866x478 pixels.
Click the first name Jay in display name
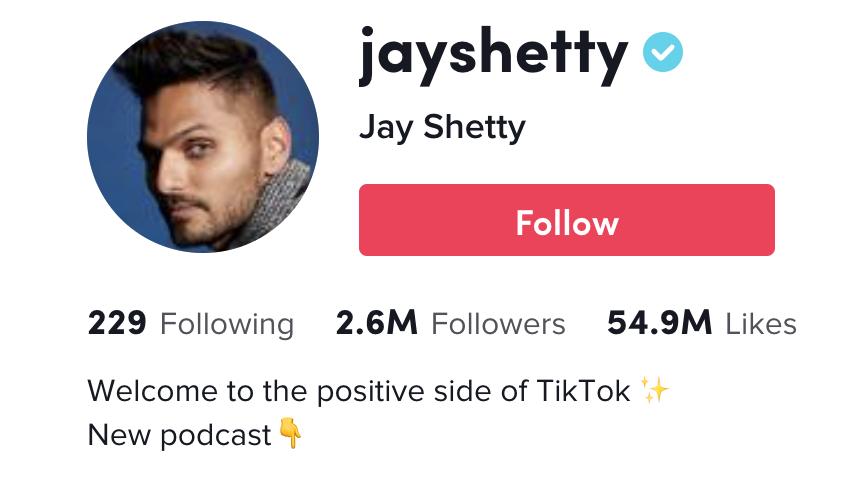click(x=386, y=128)
